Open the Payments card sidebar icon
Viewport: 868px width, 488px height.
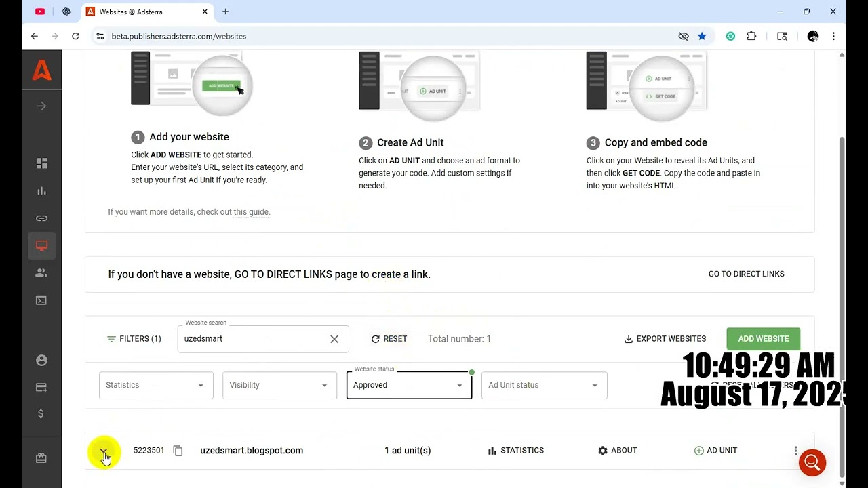click(x=41, y=387)
